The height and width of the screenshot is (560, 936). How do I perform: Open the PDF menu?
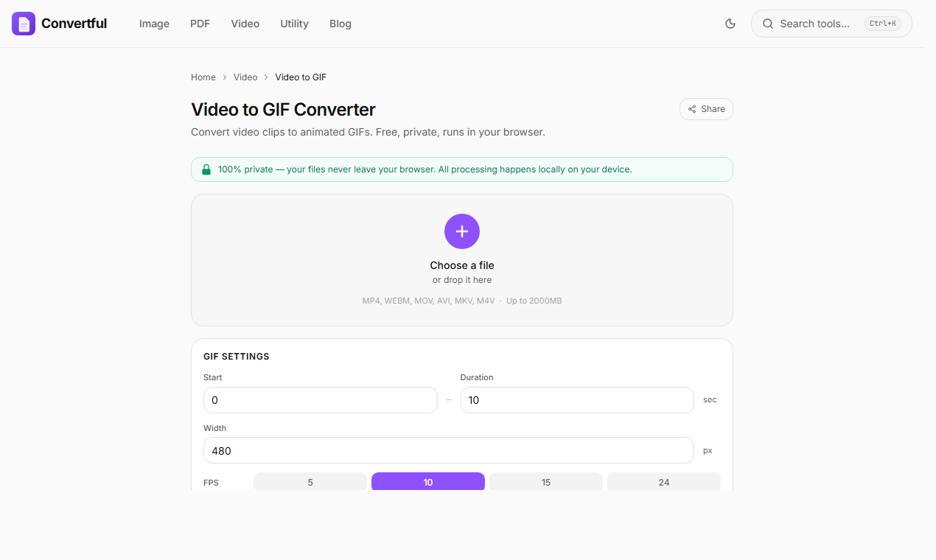click(200, 24)
